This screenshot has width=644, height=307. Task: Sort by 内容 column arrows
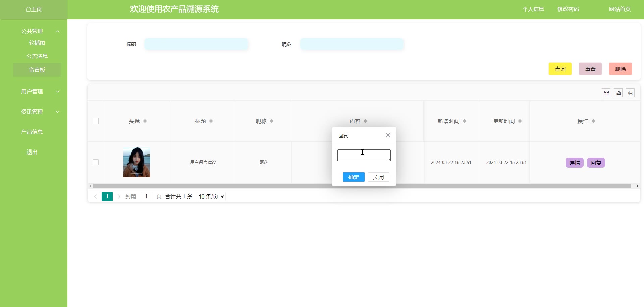pyautogui.click(x=365, y=121)
